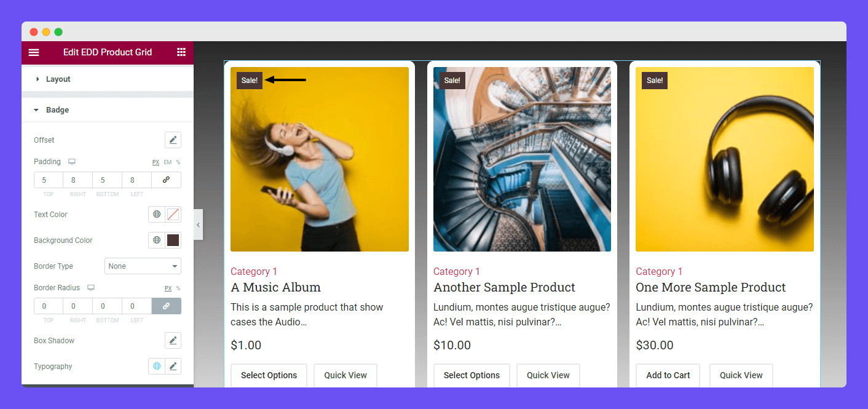This screenshot has height=409, width=868.
Task: Open global color globe for Background Color
Action: (157, 240)
